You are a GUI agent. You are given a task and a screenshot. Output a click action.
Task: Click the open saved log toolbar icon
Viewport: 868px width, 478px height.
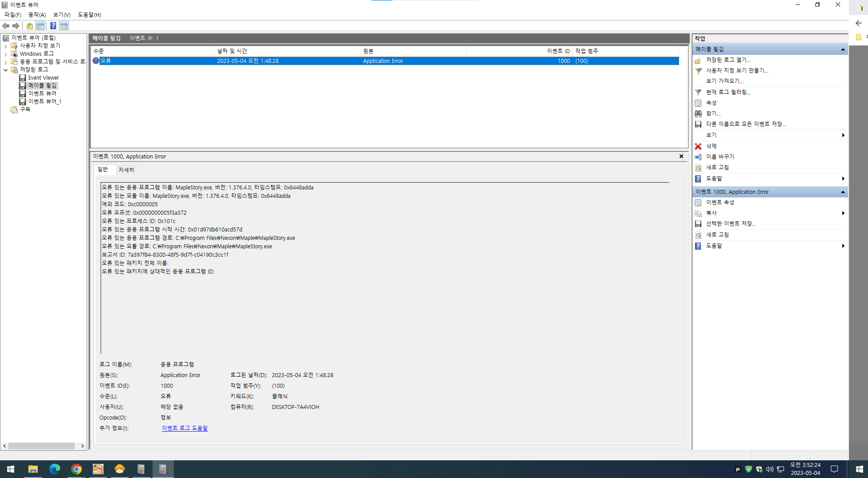coord(30,26)
